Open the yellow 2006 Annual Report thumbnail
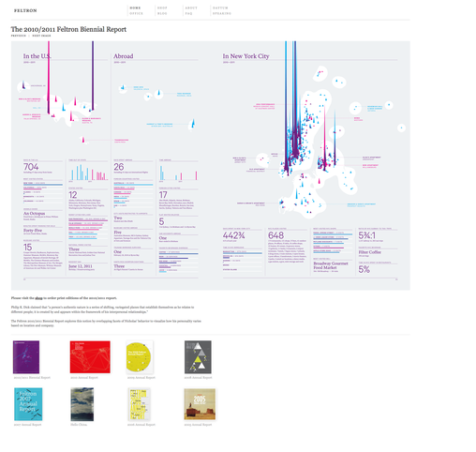Screen dimensions: 476x452 tap(140, 404)
